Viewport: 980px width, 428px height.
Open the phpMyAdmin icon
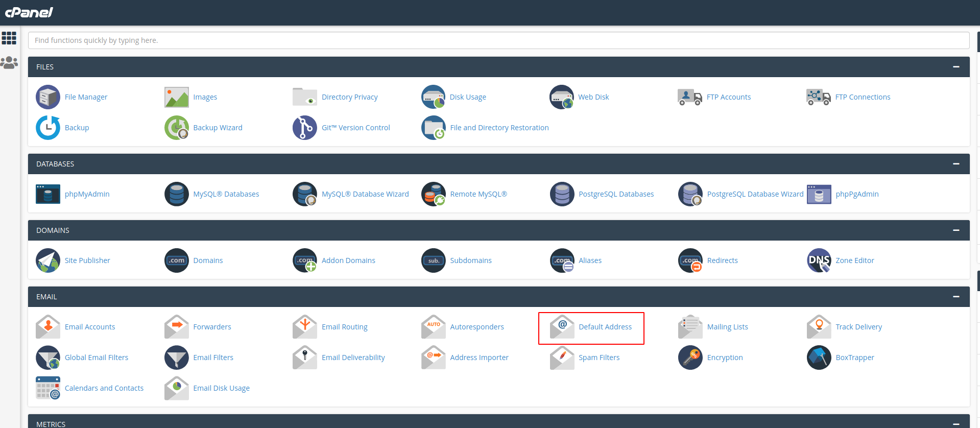point(48,194)
